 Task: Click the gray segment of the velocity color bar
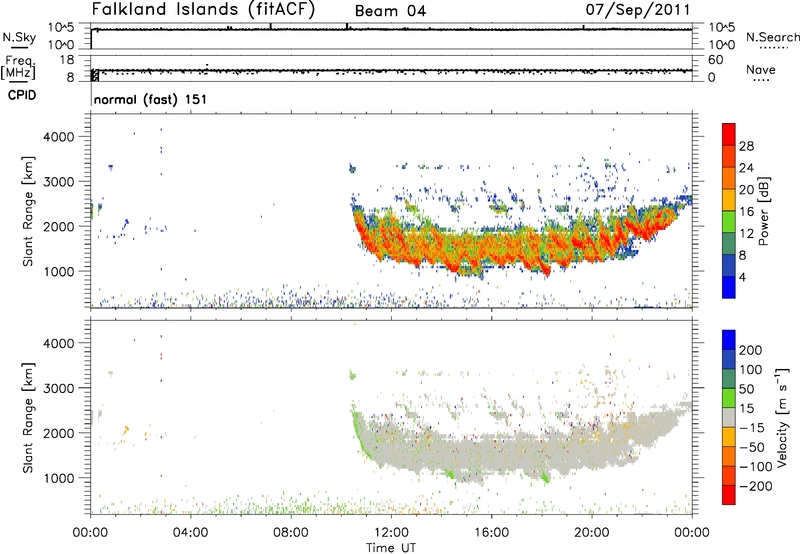(x=729, y=418)
